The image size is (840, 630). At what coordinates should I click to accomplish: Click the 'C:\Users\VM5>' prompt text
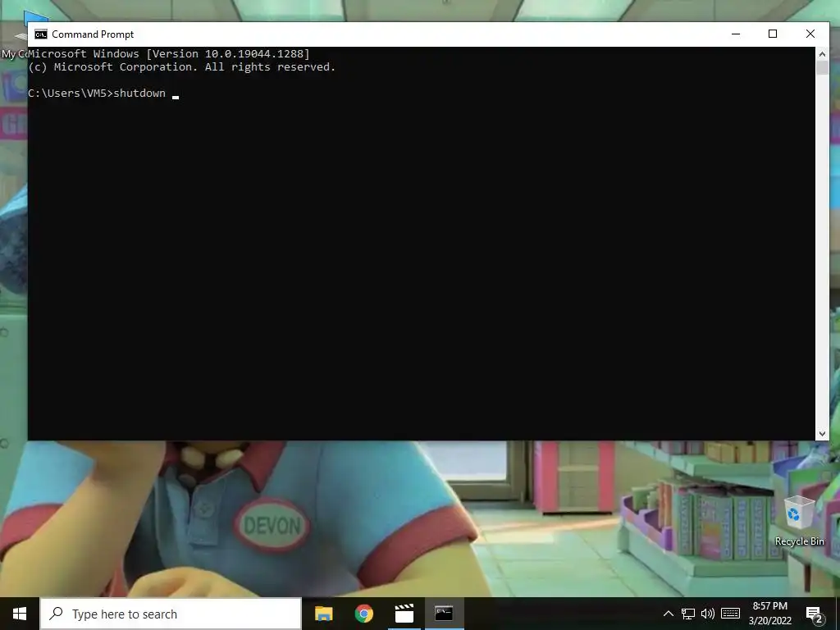click(71, 94)
